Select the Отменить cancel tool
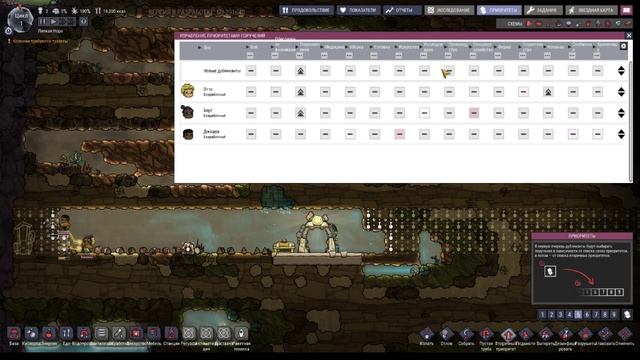 click(x=625, y=334)
